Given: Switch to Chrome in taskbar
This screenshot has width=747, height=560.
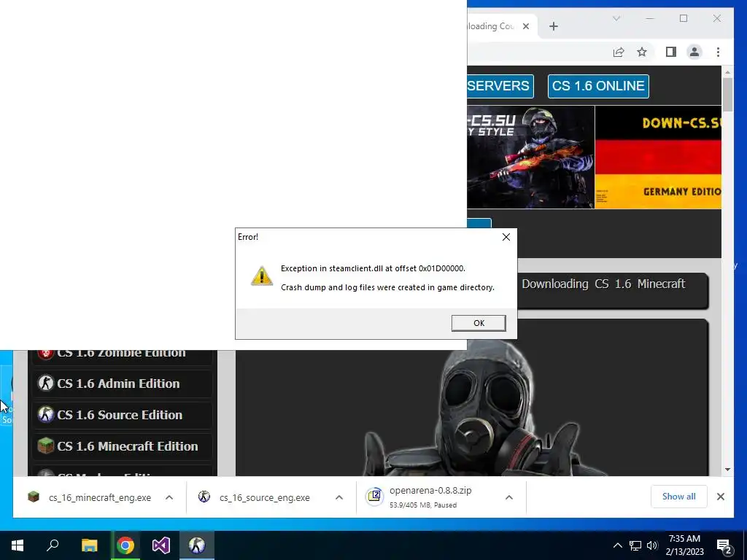Looking at the screenshot, I should [x=125, y=545].
